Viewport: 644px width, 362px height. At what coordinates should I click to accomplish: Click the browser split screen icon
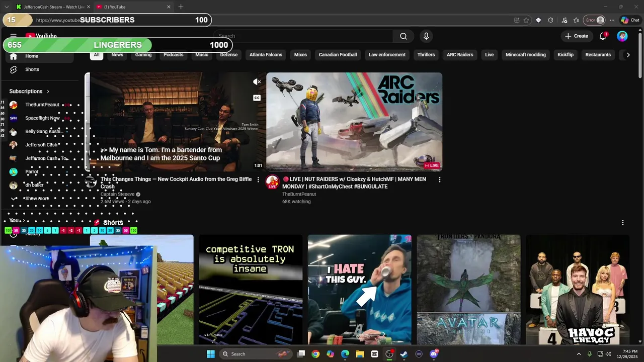[x=517, y=20]
